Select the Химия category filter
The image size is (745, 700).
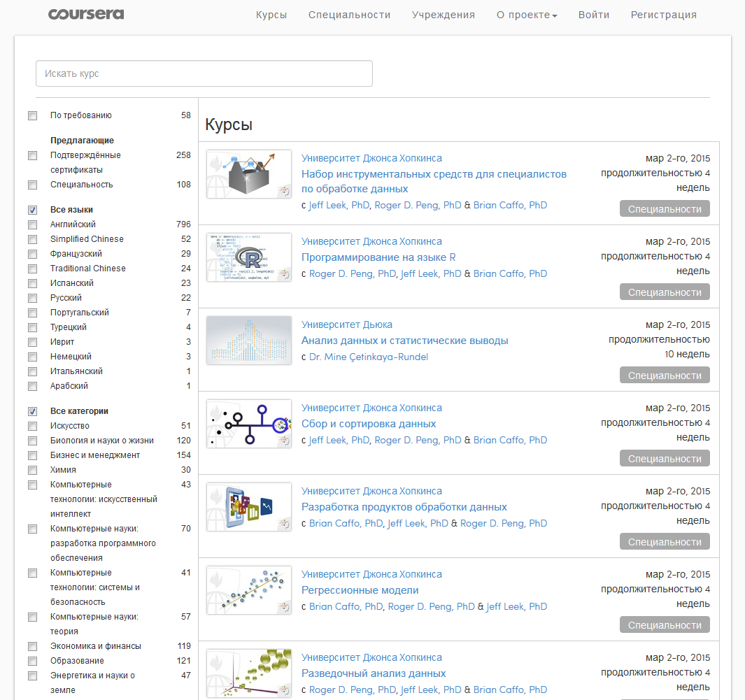point(33,471)
